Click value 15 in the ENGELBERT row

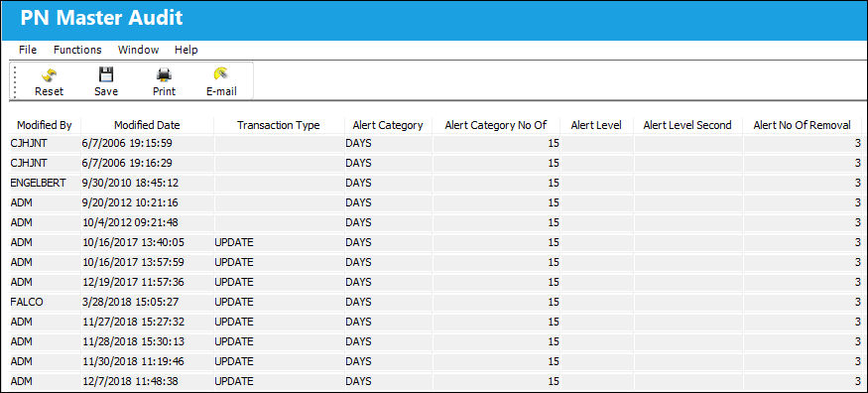pyautogui.click(x=553, y=183)
